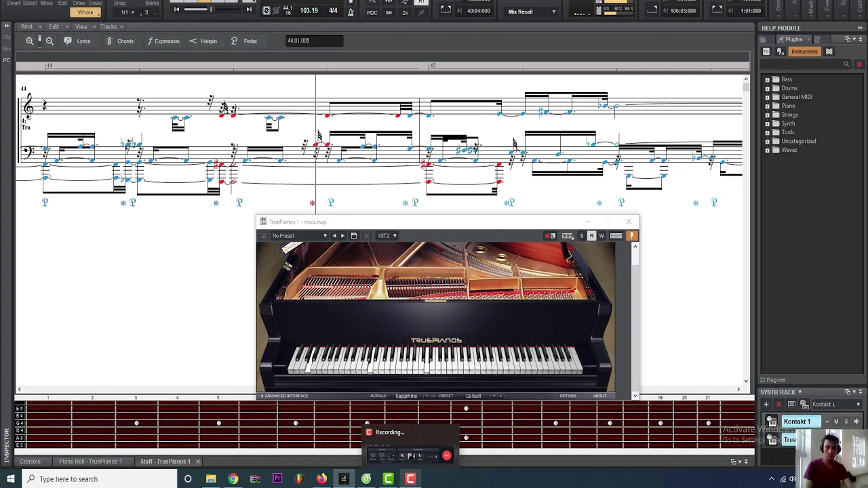Rewind to start with transport button
Viewport: 868px width, 488px height.
click(176, 9)
